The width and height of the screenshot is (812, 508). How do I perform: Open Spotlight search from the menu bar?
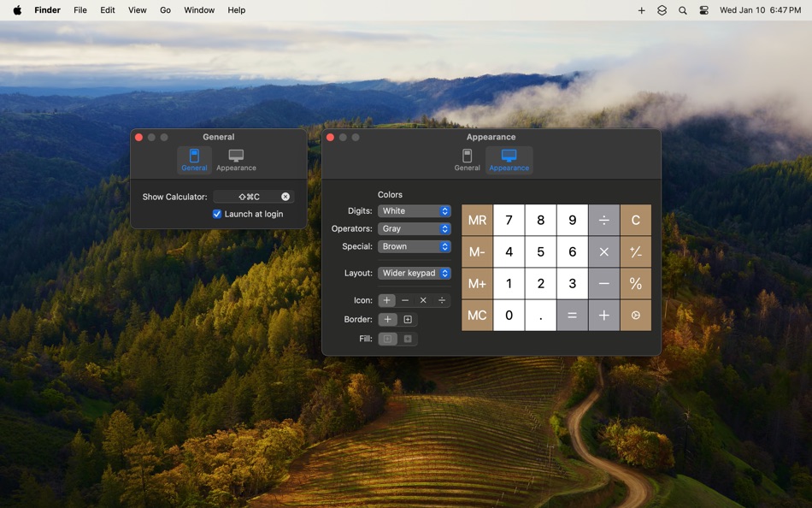pyautogui.click(x=682, y=10)
